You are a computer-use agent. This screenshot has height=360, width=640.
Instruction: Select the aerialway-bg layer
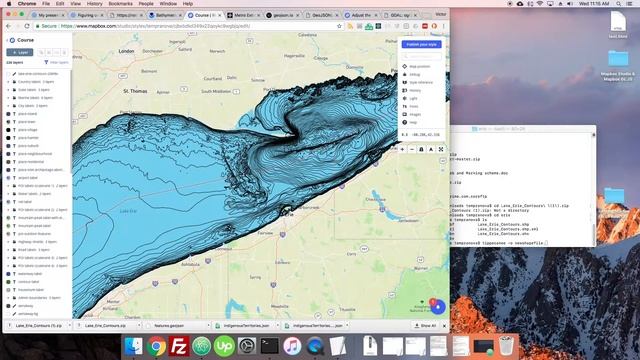[38, 314]
